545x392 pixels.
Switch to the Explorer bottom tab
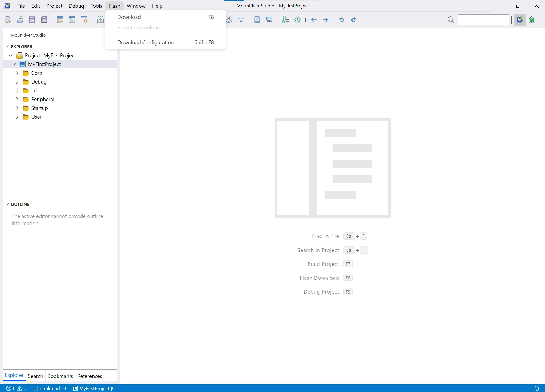click(x=14, y=375)
